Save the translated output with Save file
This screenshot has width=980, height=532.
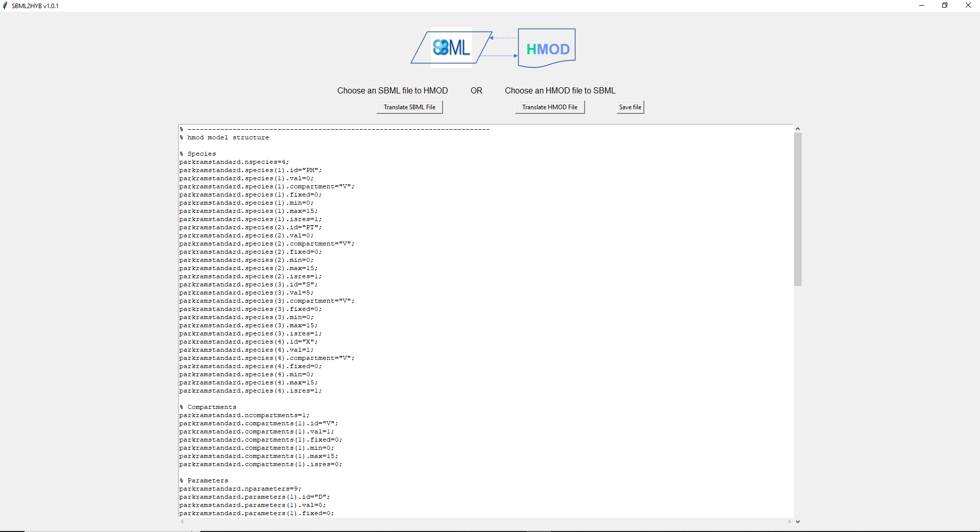[630, 107]
